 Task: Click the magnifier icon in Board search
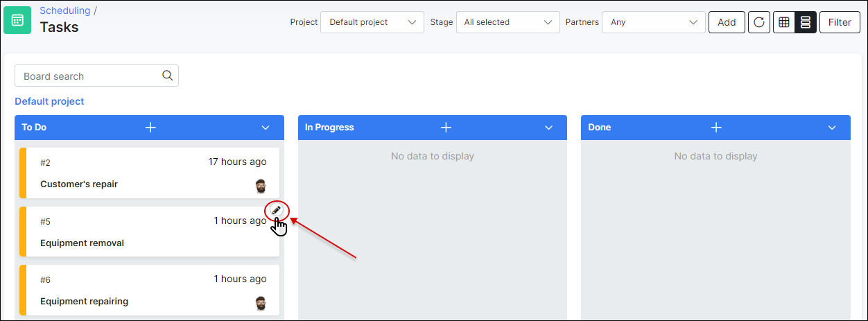pos(167,76)
